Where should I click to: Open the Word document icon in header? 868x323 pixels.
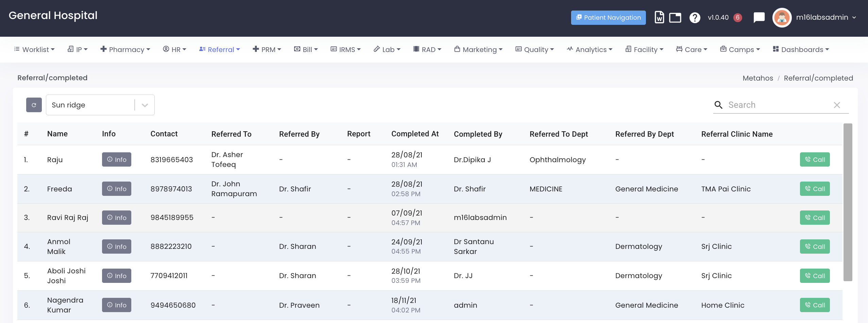pyautogui.click(x=659, y=17)
